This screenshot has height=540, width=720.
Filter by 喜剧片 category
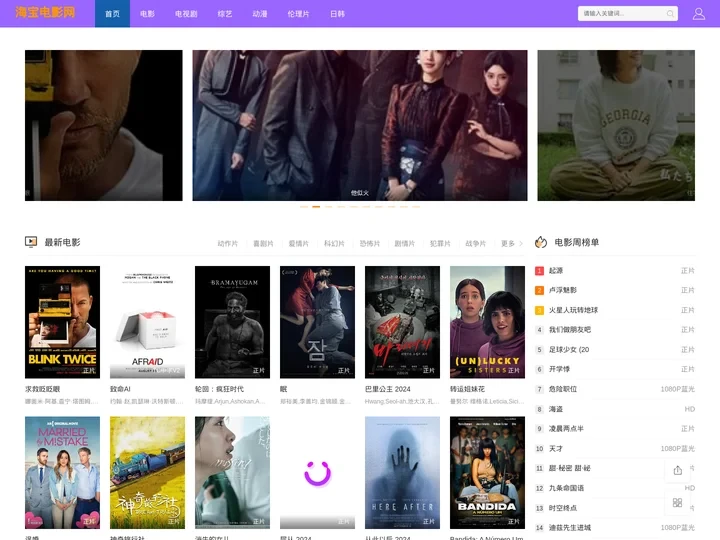pyautogui.click(x=263, y=243)
